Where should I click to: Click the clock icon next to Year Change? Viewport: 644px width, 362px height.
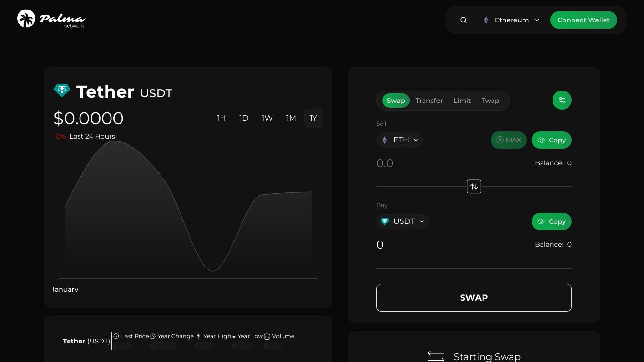point(153,336)
